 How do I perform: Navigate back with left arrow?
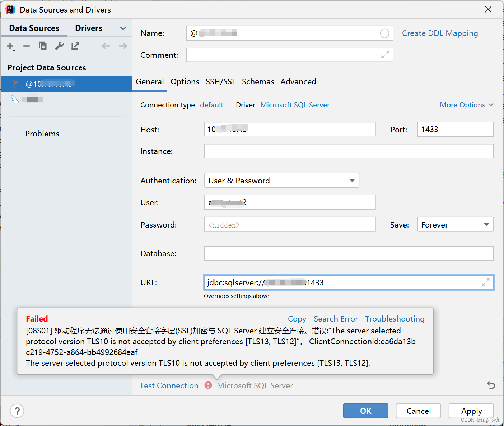pyautogui.click(x=106, y=46)
